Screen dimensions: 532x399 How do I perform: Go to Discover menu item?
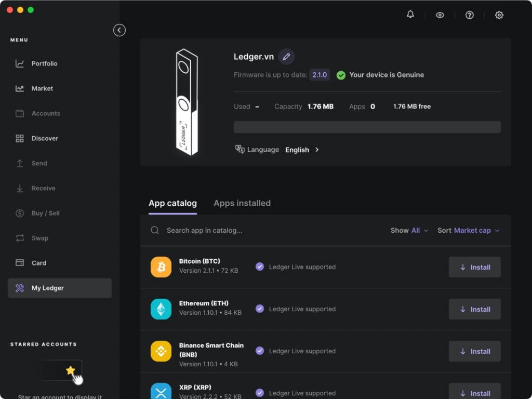click(60, 138)
